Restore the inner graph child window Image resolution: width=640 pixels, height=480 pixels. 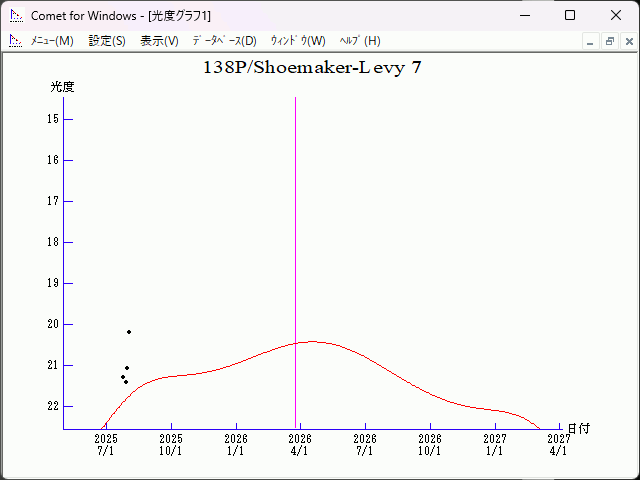(609, 42)
